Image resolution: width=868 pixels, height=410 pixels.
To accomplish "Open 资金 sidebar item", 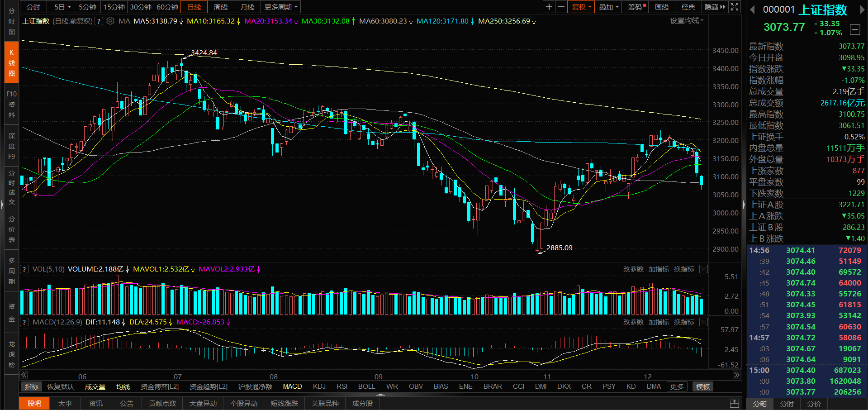I will [11, 312].
